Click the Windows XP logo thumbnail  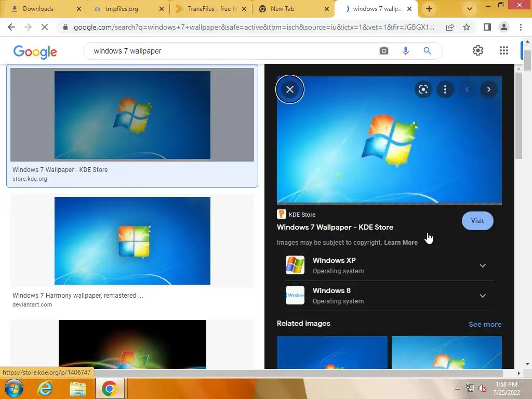coord(295,265)
